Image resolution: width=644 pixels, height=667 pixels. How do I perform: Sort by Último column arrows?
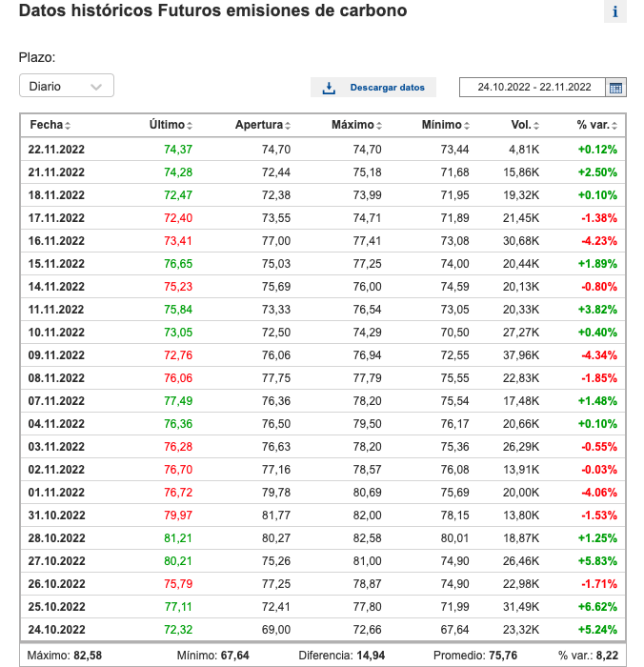(190, 125)
